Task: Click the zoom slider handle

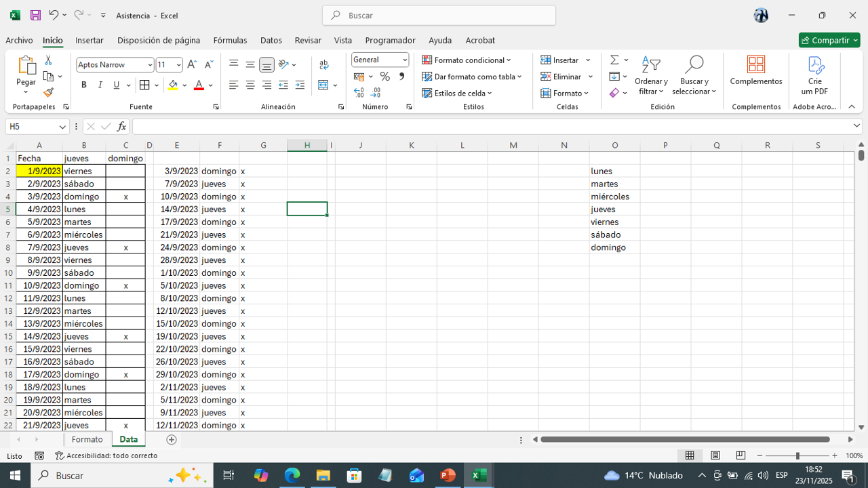Action: [x=797, y=456]
